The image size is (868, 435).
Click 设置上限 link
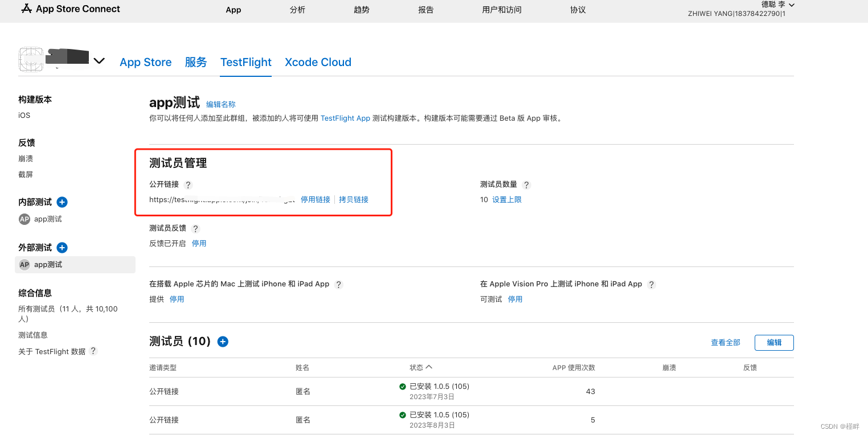[507, 199]
